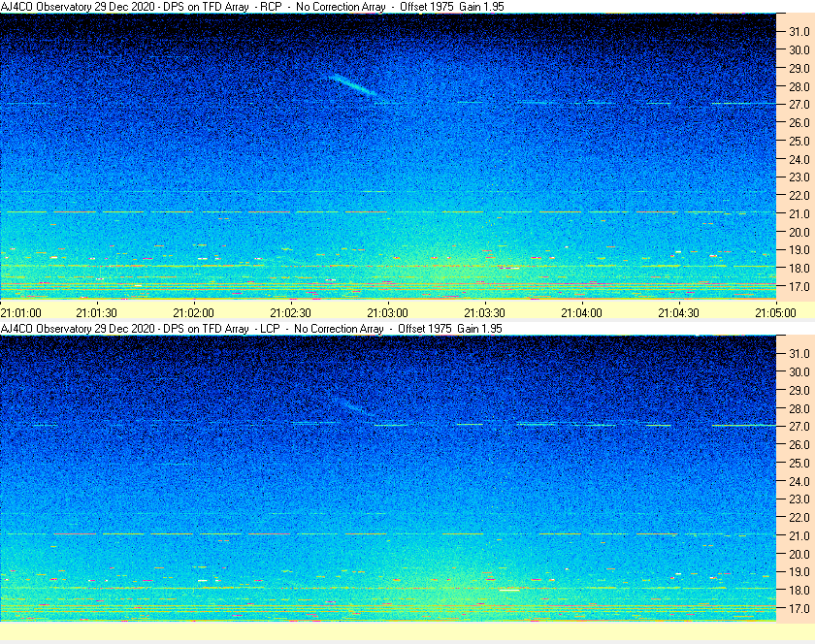
Task: Select the 21:03:00 time label
Action: (x=388, y=313)
